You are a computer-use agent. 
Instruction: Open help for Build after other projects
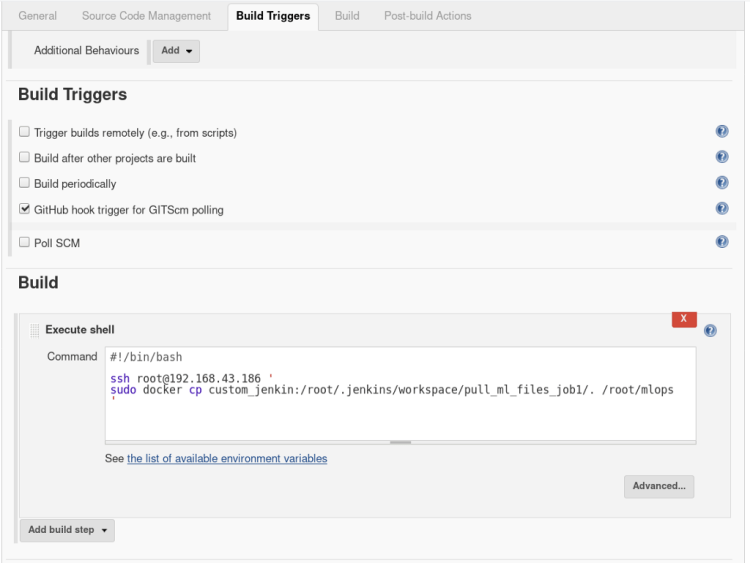point(722,158)
